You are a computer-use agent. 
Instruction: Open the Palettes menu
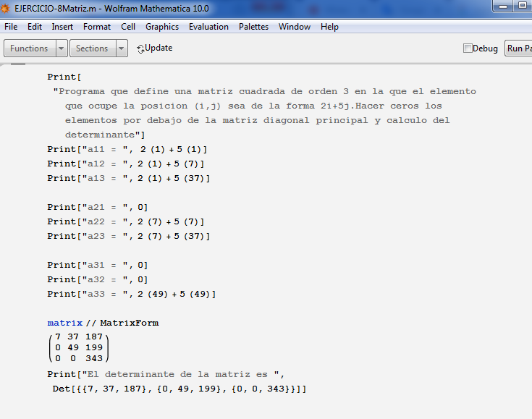(253, 27)
